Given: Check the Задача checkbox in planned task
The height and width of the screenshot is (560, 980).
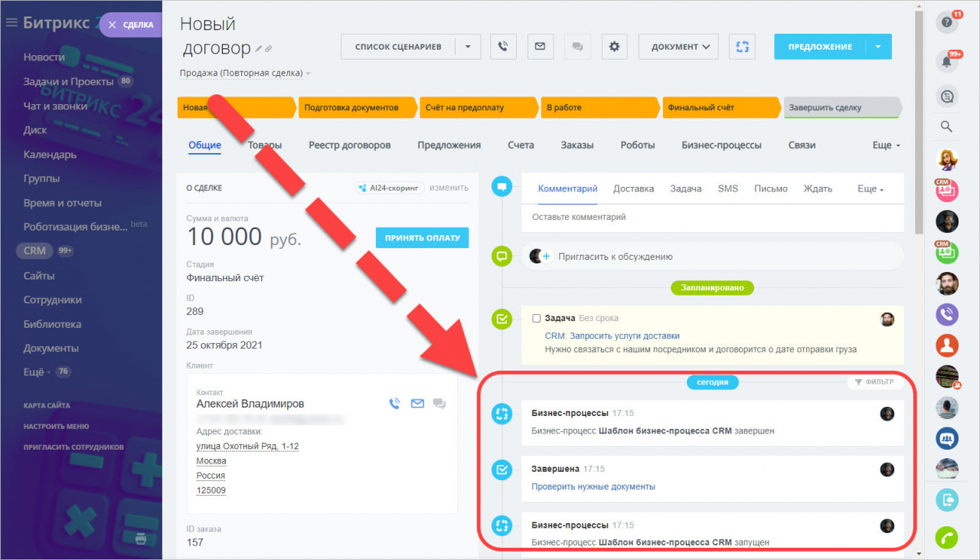Looking at the screenshot, I should tap(537, 318).
